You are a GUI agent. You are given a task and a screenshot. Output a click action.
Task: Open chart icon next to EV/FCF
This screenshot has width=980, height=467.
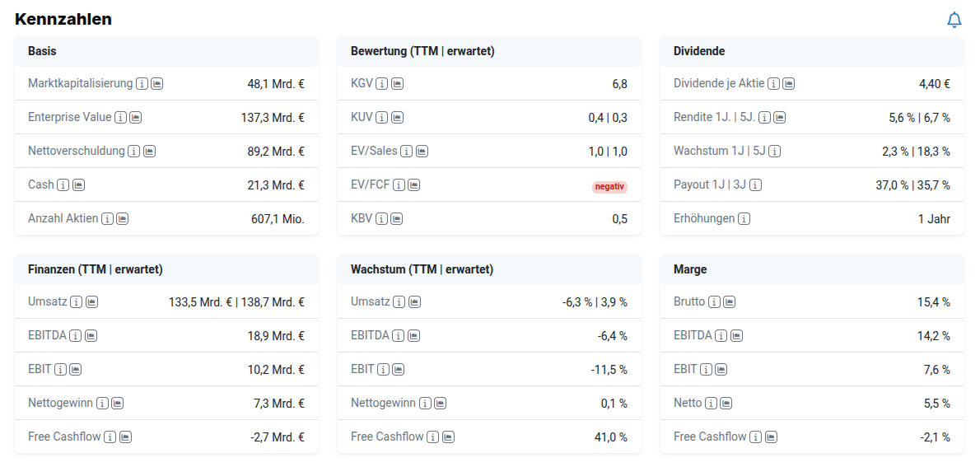click(414, 184)
